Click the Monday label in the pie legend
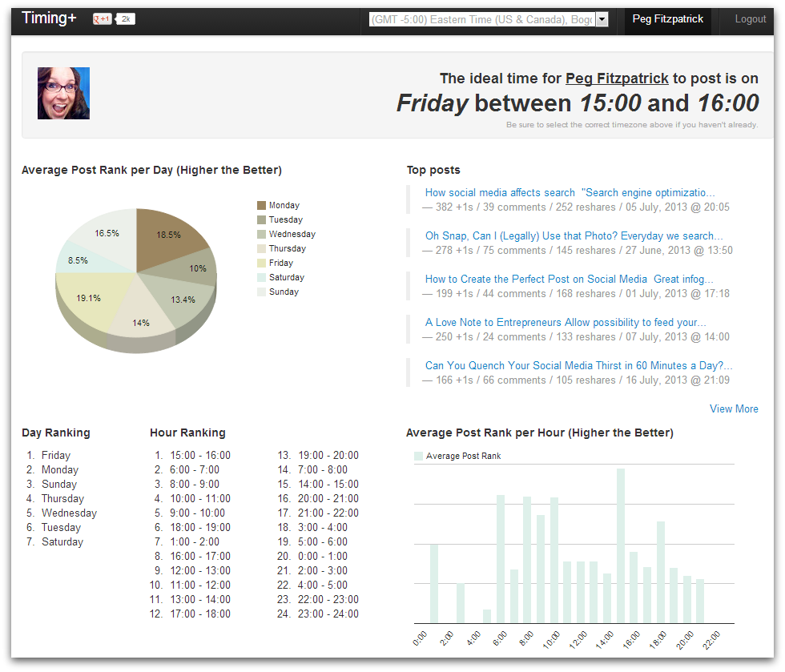Viewport: 785px width, 672px height. (x=284, y=205)
